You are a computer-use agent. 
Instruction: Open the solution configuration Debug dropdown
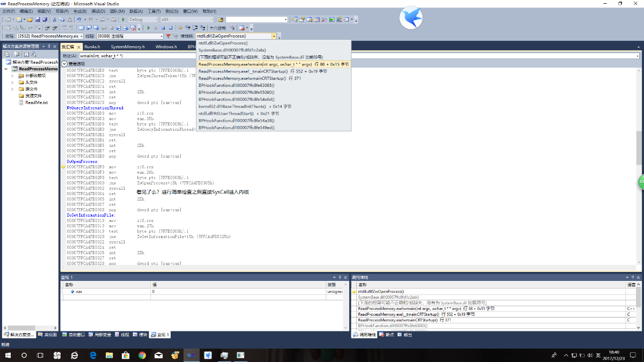156,19
